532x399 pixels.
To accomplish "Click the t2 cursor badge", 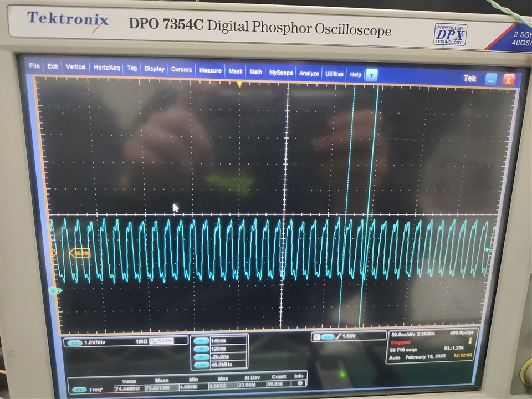I will 201,349.
